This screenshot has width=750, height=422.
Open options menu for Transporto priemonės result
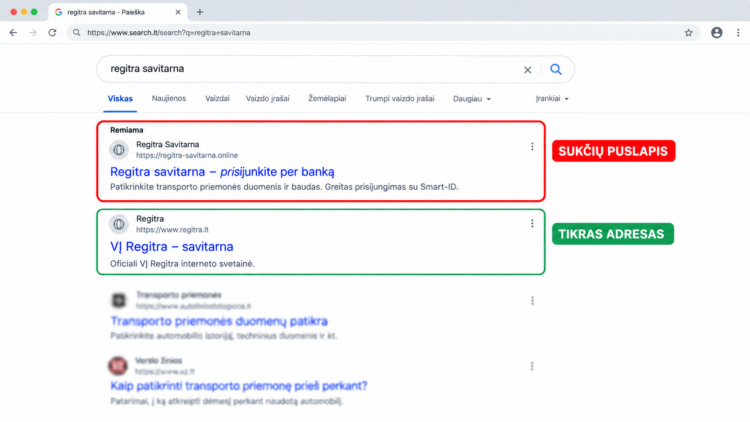click(532, 300)
